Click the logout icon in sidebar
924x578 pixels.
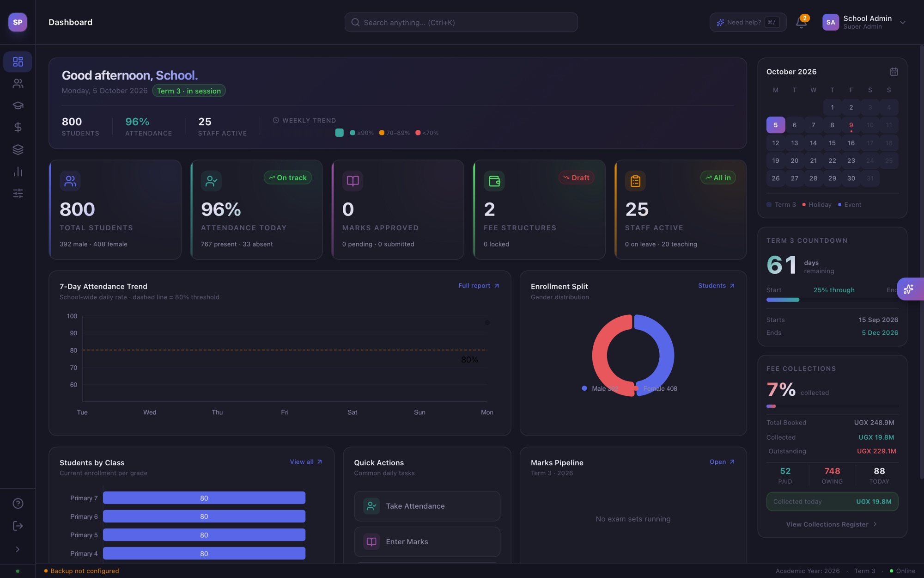coord(18,526)
